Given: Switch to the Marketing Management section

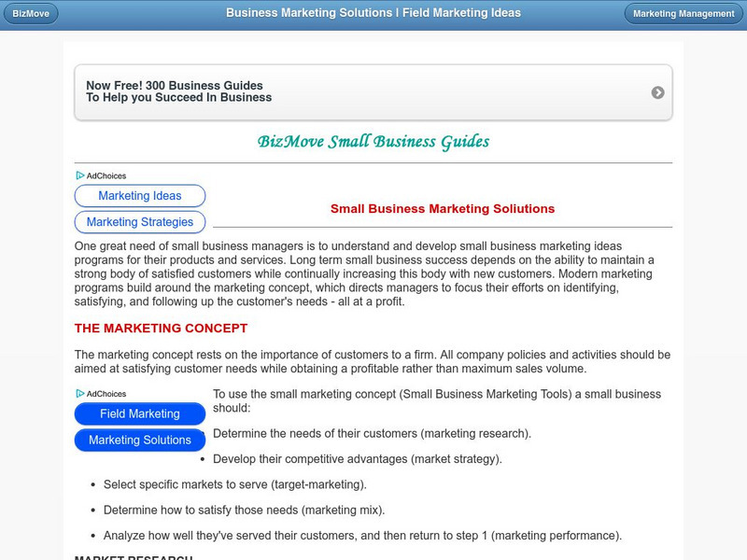Looking at the screenshot, I should pyautogui.click(x=683, y=13).
